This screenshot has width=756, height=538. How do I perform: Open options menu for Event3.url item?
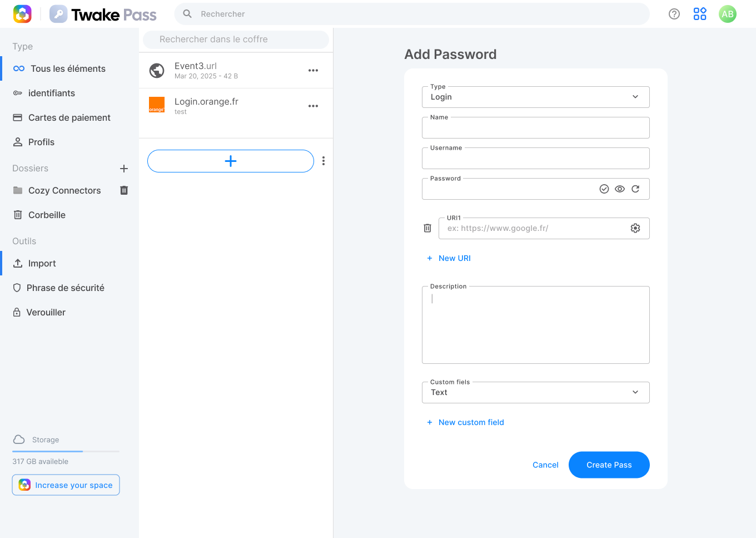pyautogui.click(x=314, y=71)
